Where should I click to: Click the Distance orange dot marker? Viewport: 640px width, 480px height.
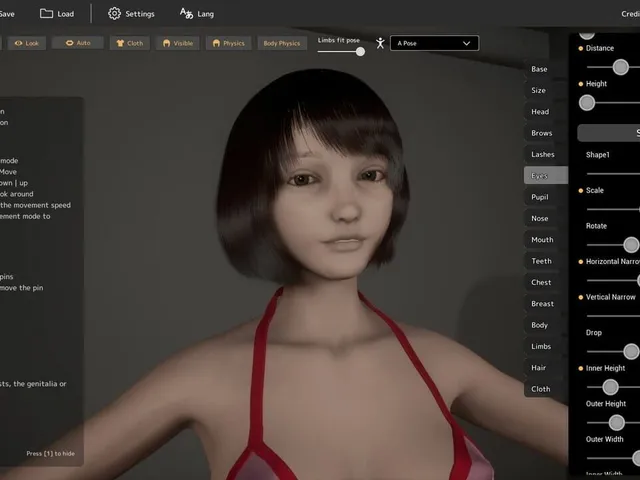(x=581, y=48)
